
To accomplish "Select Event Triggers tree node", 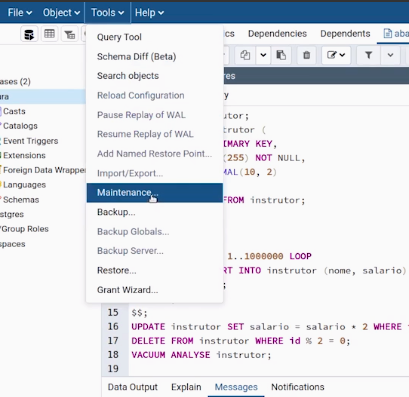I will 31,141.
